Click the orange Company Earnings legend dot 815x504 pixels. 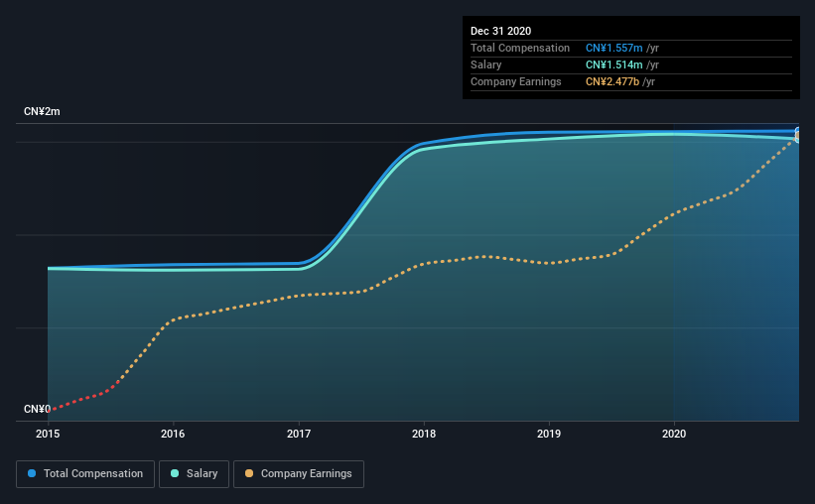tap(249, 473)
